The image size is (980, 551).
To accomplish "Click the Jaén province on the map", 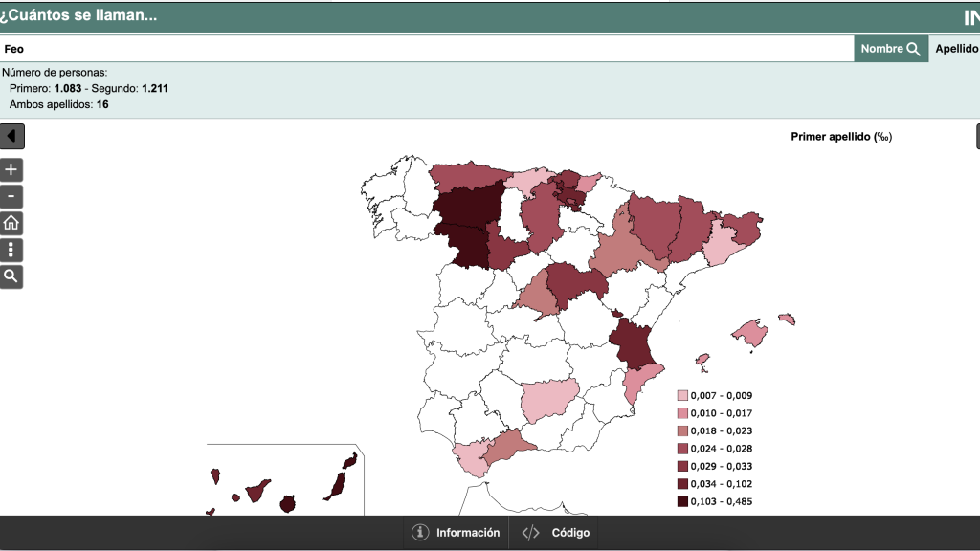I will click(x=549, y=400).
